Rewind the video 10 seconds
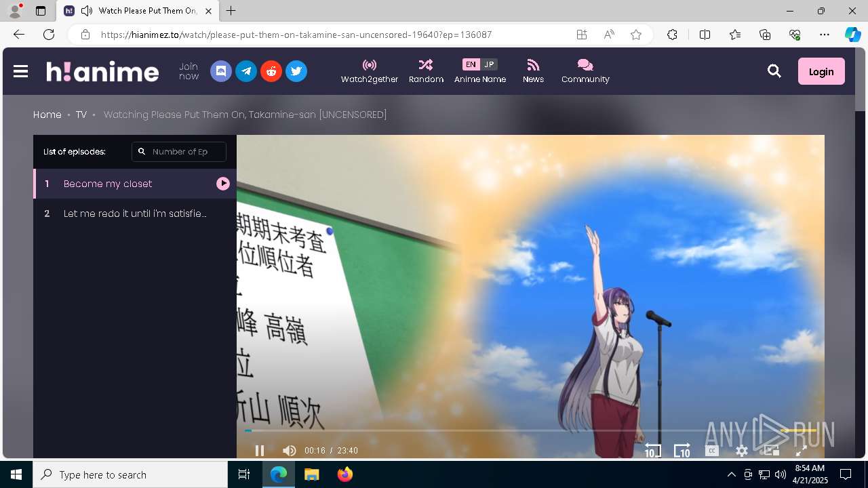 (652, 450)
